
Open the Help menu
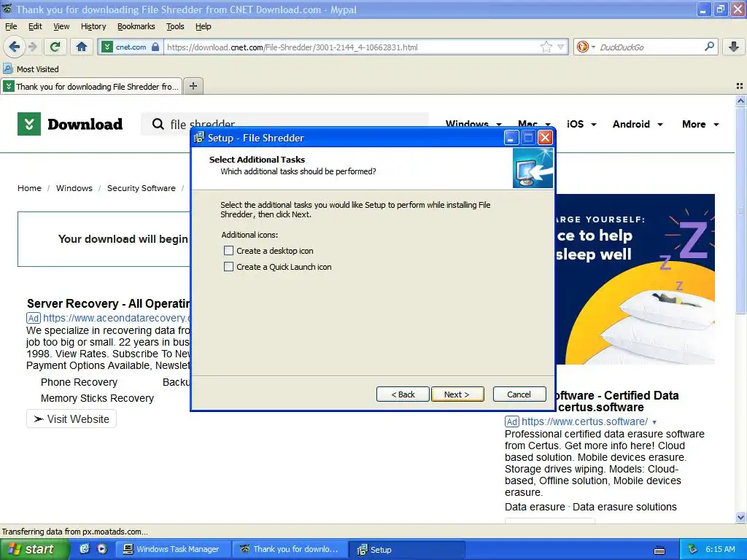203,26
